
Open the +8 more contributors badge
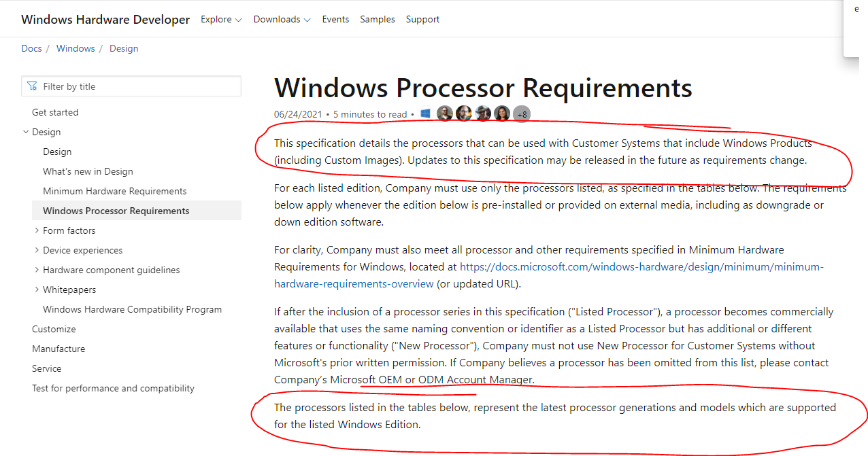coord(522,114)
